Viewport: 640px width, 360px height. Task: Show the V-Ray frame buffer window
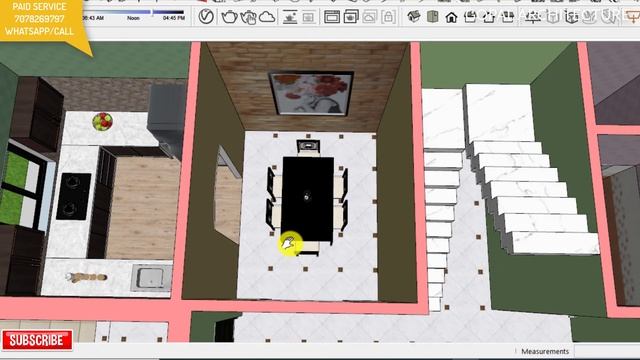(332, 17)
